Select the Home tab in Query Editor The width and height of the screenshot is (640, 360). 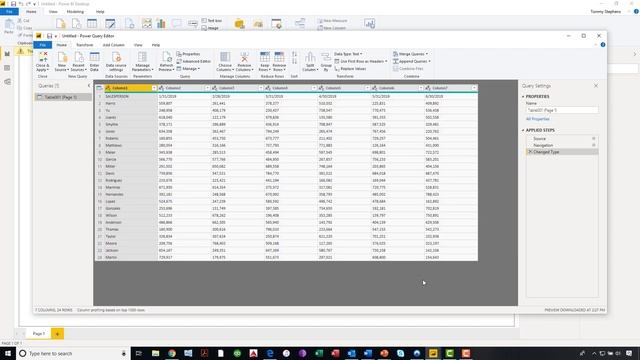pos(62,45)
